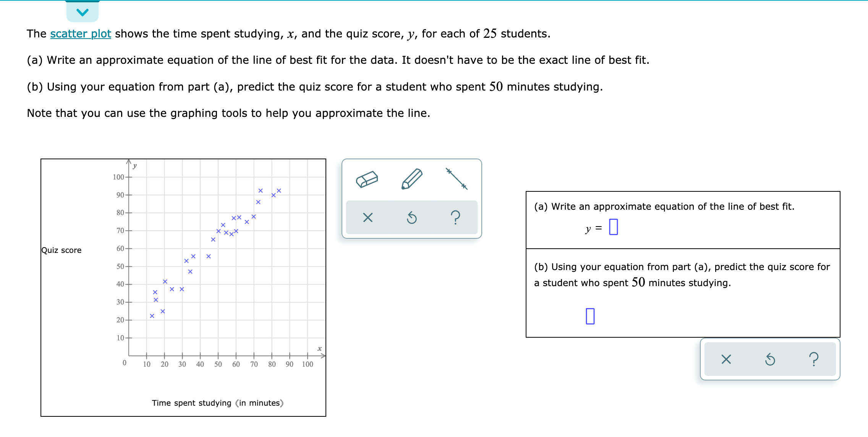Click the part (b) prediction answer box
The image size is (868, 437).
[x=591, y=316]
